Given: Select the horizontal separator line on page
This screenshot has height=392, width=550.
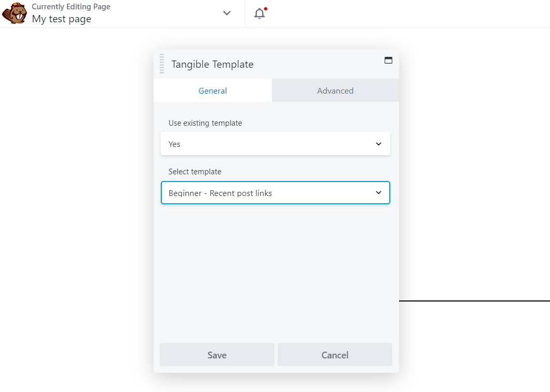Looking at the screenshot, I should point(474,300).
